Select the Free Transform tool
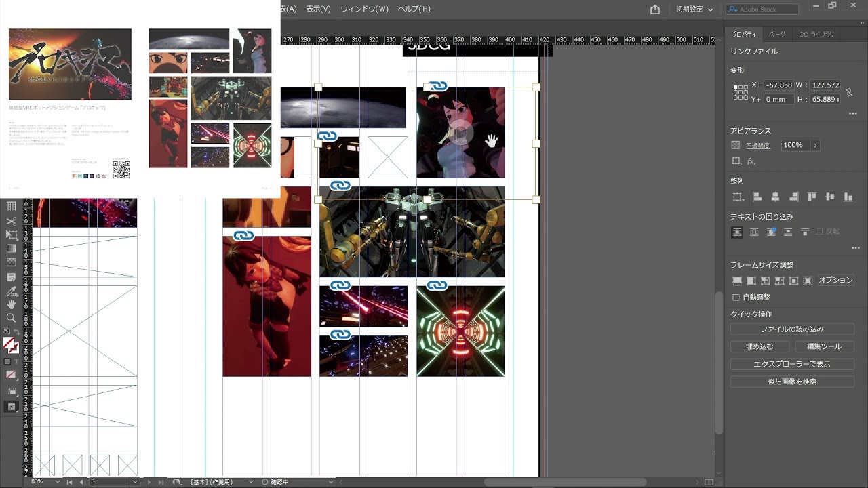Image resolution: width=868 pixels, height=488 pixels. point(12,235)
